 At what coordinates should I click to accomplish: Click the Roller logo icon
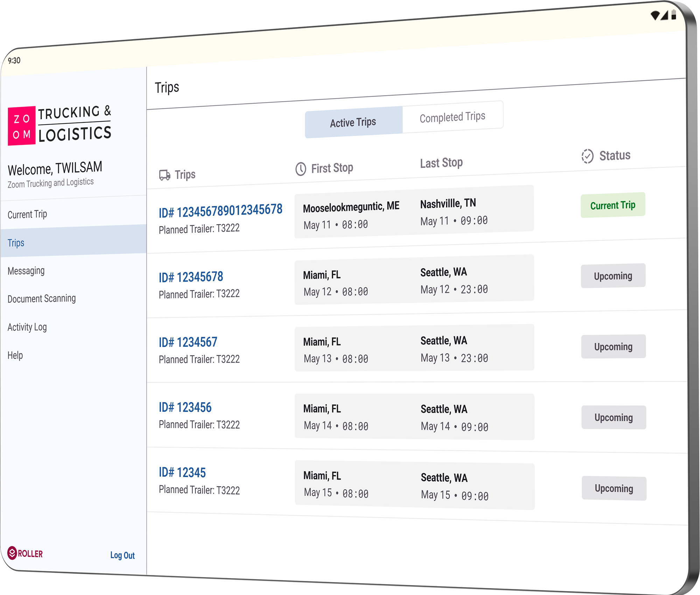tap(12, 553)
